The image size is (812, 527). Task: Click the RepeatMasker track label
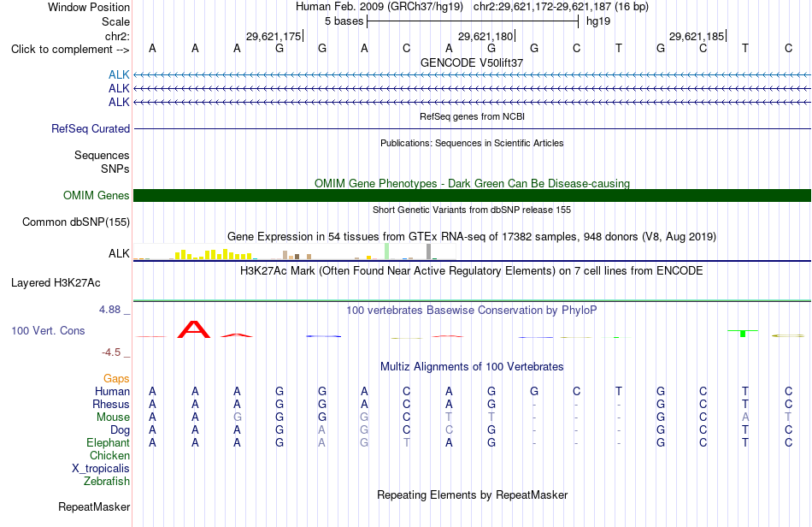coord(94,506)
